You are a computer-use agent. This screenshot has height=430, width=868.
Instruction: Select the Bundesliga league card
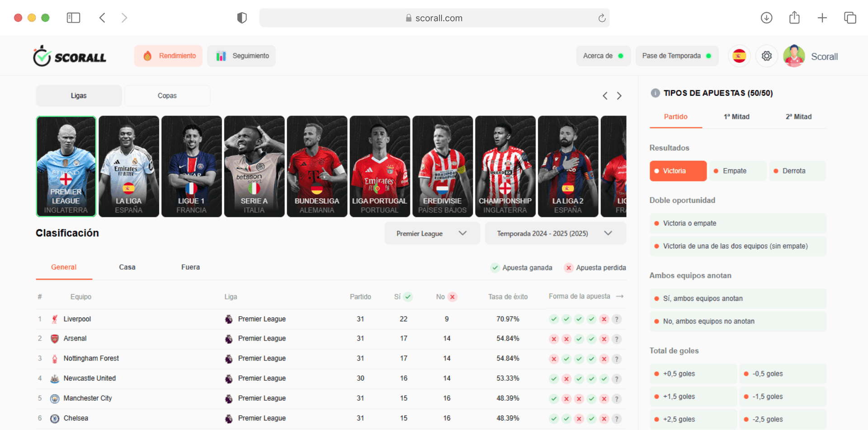(x=317, y=166)
